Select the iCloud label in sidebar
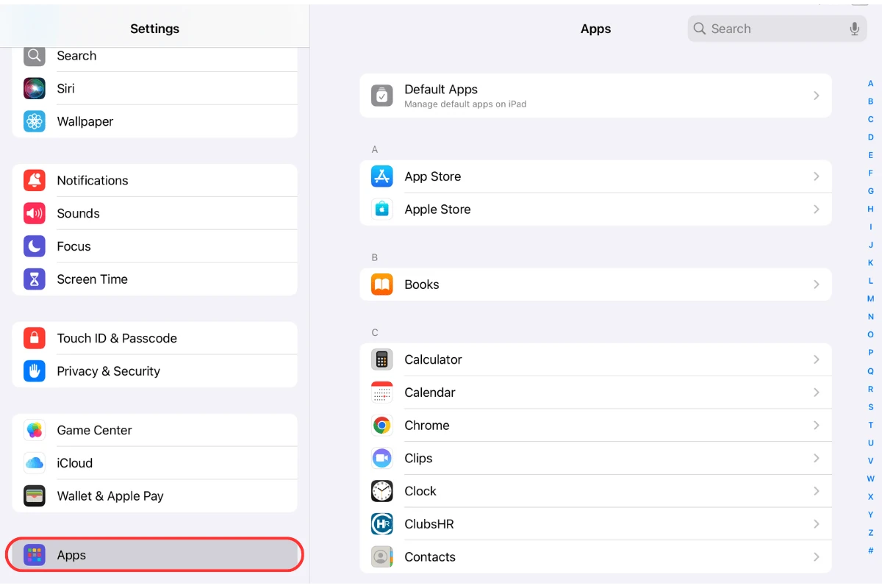This screenshot has width=882, height=588. [x=74, y=463]
